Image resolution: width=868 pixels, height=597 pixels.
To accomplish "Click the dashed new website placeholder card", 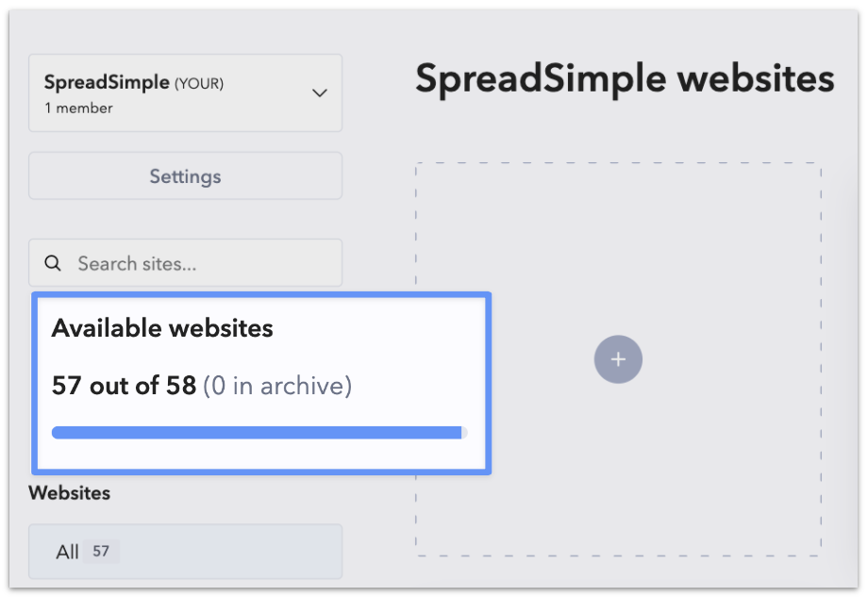I will (x=618, y=359).
